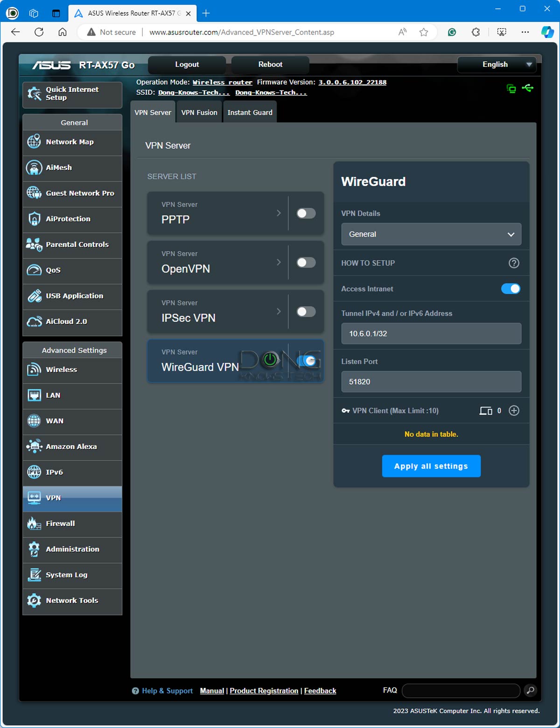This screenshot has height=728, width=560.
Task: Open a new browser tab
Action: tap(206, 13)
